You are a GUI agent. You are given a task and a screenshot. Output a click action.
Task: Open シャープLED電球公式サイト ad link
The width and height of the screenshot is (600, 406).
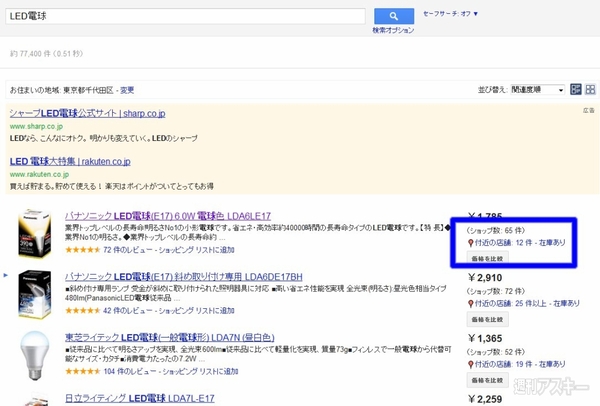click(x=87, y=114)
